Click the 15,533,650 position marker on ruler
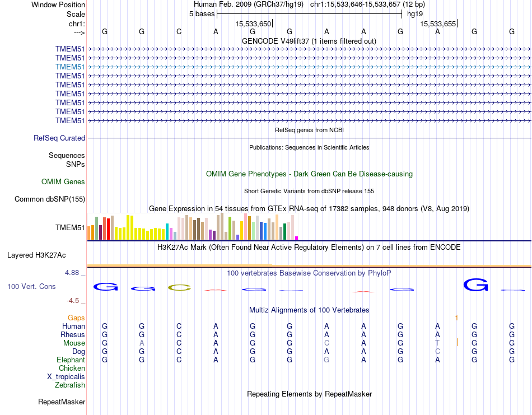 pyautogui.click(x=254, y=24)
